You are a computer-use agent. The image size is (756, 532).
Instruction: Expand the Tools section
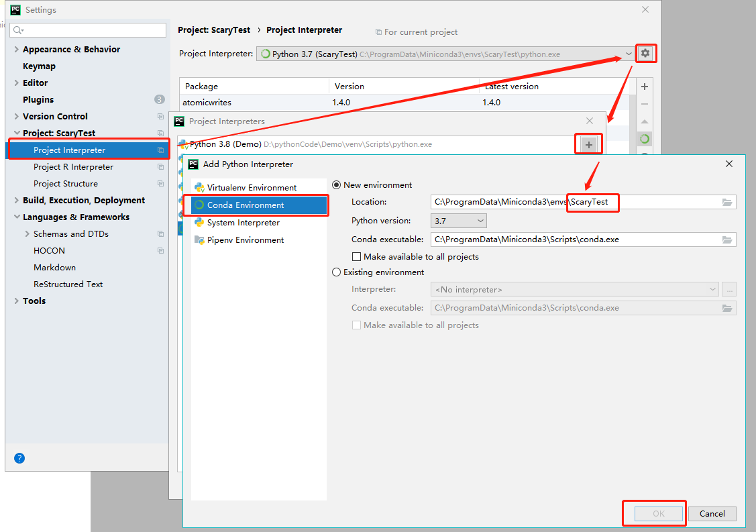[x=16, y=301]
